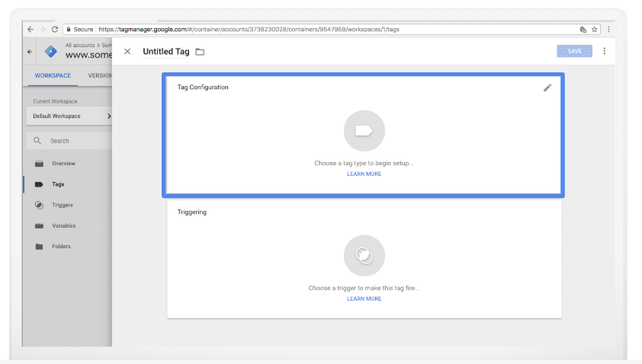The image size is (642, 364).
Task: Open Folders in the left sidebar
Action: pos(61,247)
